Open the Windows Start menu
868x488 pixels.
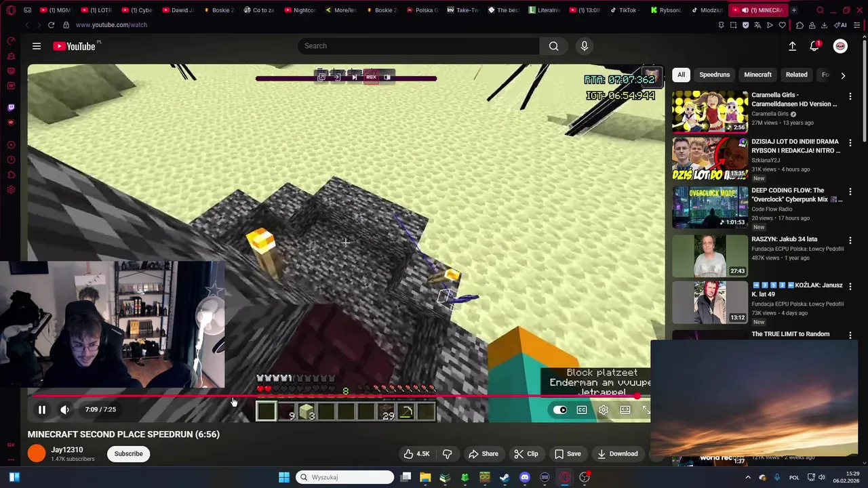click(x=284, y=477)
